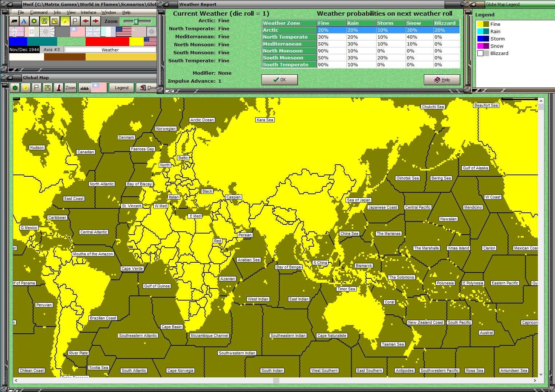The height and width of the screenshot is (392, 555).
Task: Open the Interface menu
Action: (x=88, y=12)
